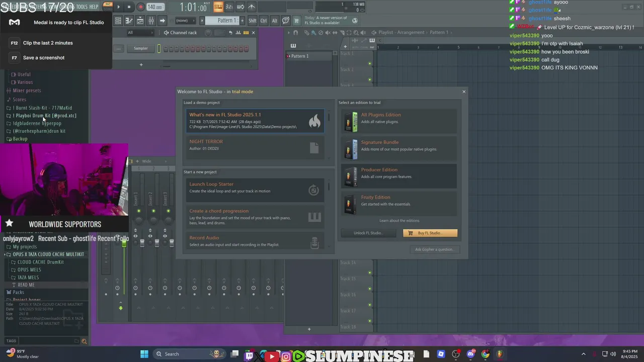Click the 140.000 tempo field
The image size is (644, 362).
click(x=155, y=7)
